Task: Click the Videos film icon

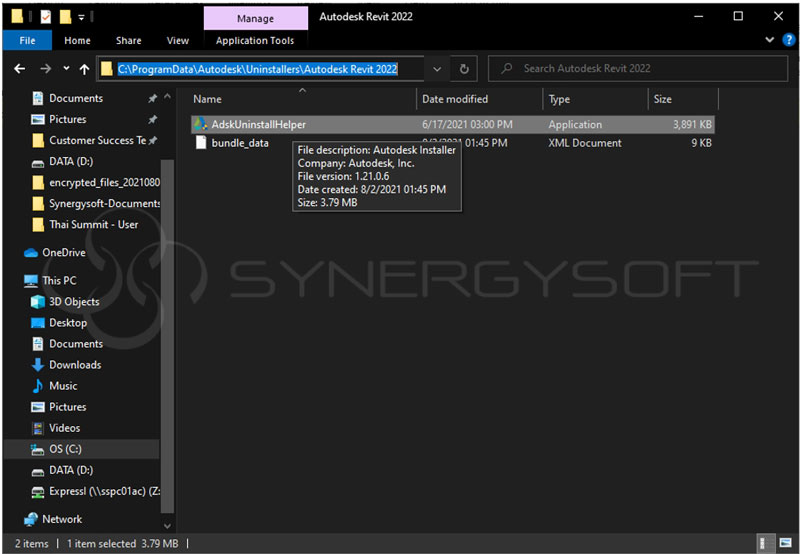Action: pos(38,428)
